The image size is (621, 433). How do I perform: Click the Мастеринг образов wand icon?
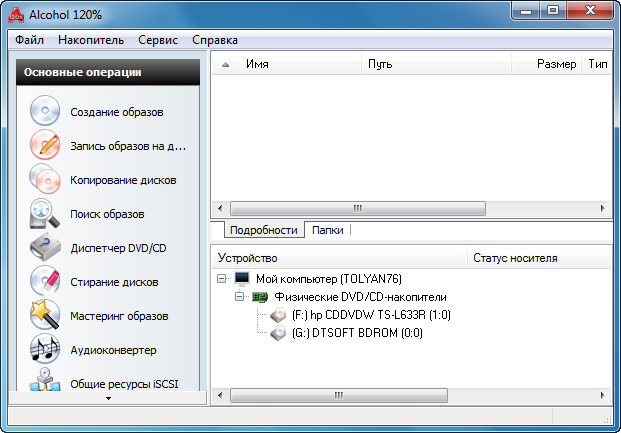[45, 315]
